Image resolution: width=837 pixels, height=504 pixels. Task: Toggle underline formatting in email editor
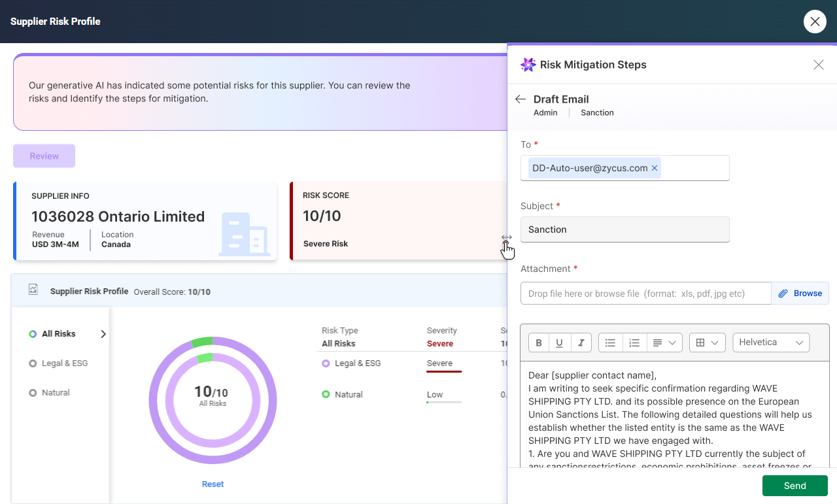(560, 343)
